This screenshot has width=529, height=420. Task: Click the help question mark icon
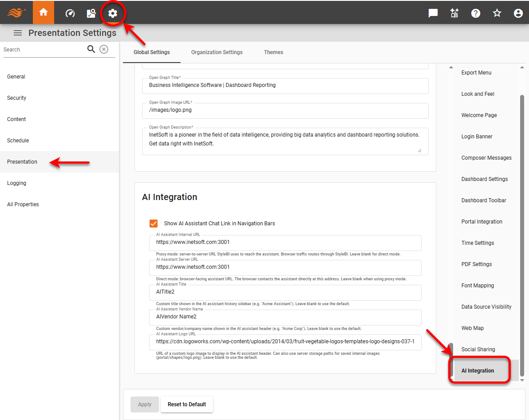click(475, 13)
